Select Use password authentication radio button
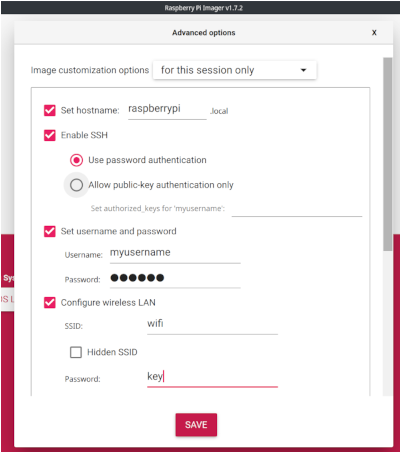The width and height of the screenshot is (400, 452). [x=76, y=160]
